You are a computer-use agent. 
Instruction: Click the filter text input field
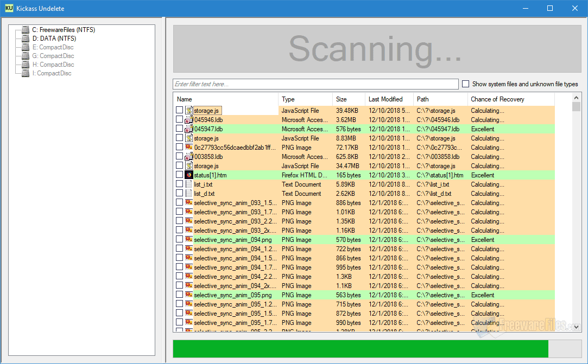pos(315,84)
